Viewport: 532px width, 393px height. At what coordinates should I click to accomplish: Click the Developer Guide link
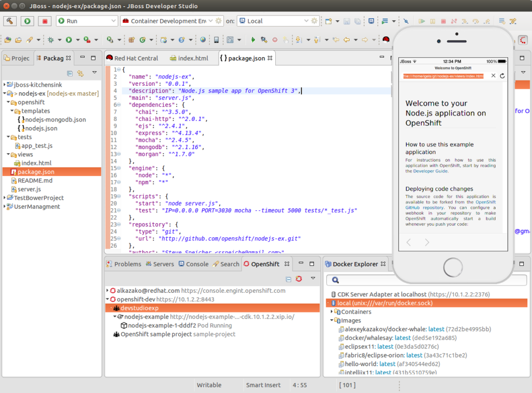coord(430,171)
